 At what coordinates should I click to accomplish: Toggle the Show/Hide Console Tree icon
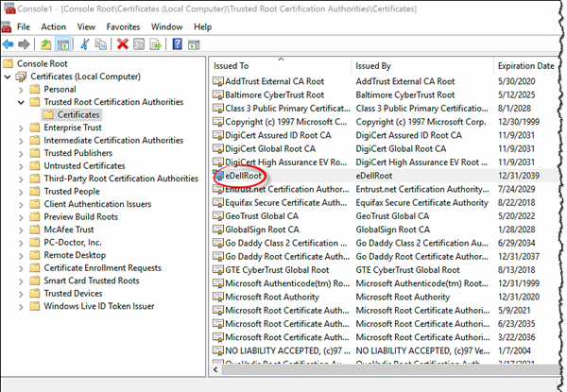coord(63,44)
